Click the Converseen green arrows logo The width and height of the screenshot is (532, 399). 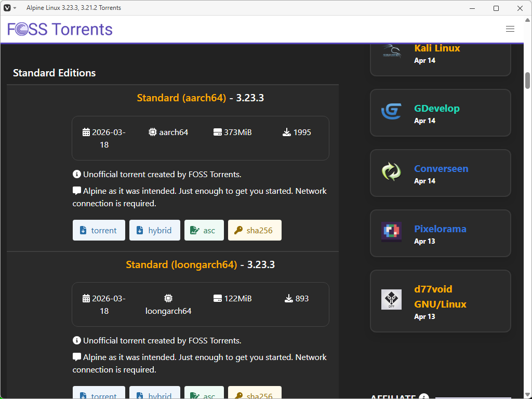(x=392, y=171)
